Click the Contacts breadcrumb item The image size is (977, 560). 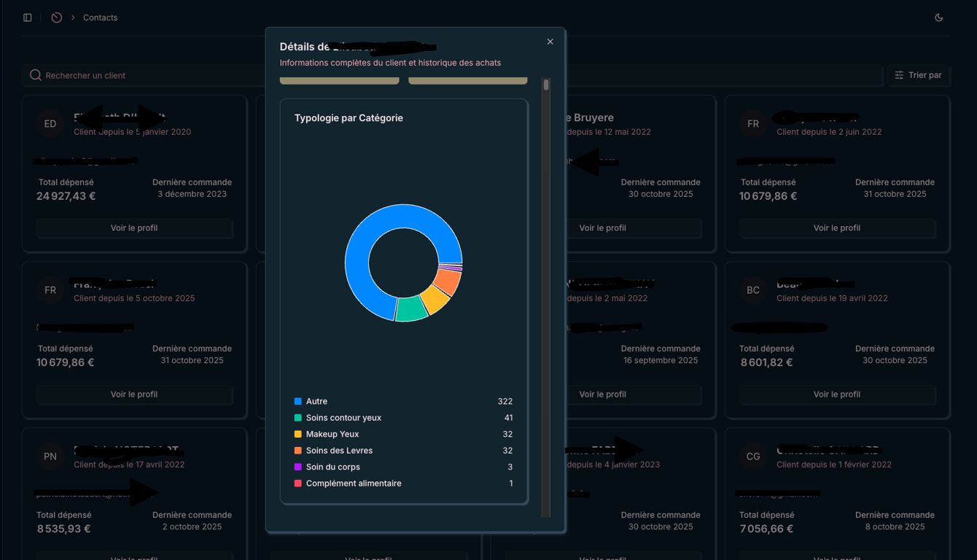point(100,17)
